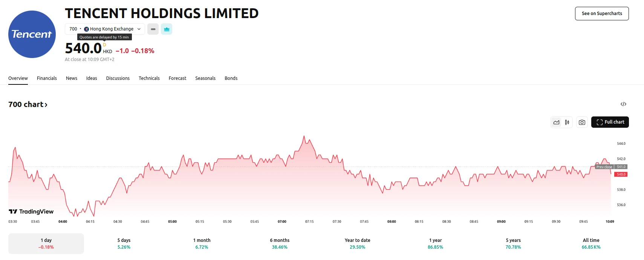
Task: Switch to candlestick chart style
Action: (x=567, y=122)
